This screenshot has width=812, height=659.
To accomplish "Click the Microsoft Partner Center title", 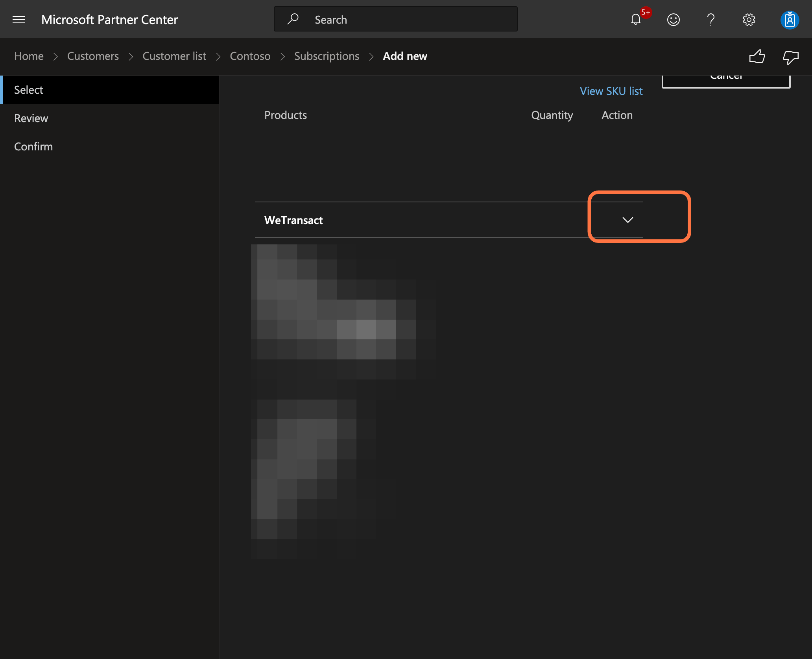I will [x=109, y=20].
